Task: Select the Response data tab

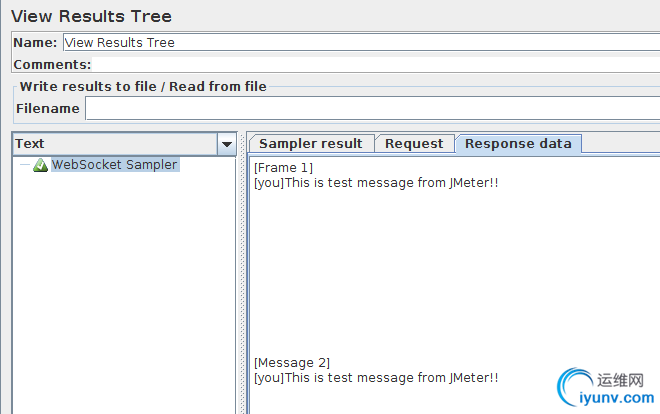Action: [518, 143]
